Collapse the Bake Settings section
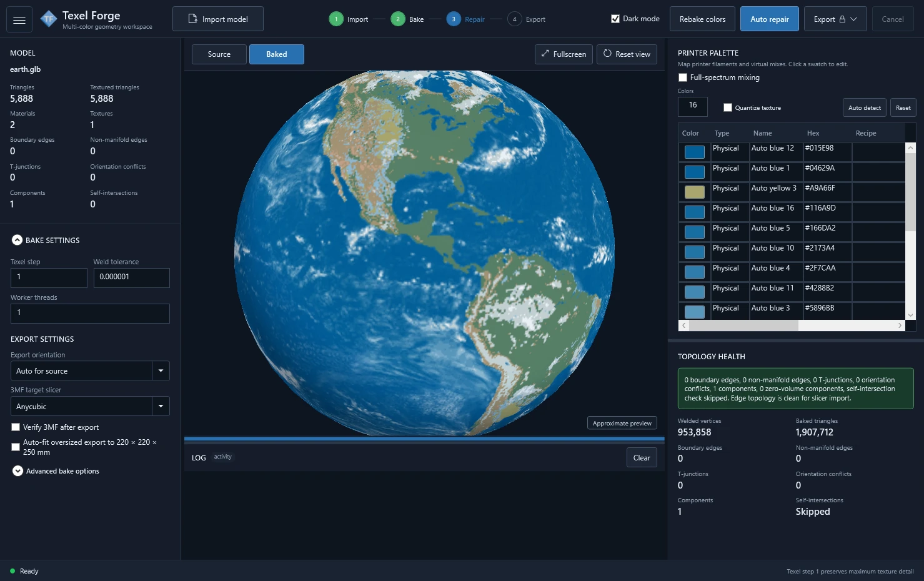Viewport: 924px width, 581px height. [17, 240]
